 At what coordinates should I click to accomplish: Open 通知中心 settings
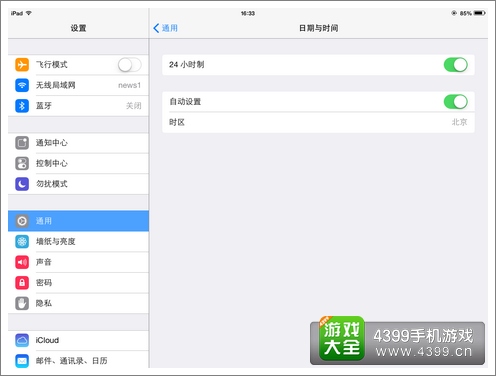point(78,143)
